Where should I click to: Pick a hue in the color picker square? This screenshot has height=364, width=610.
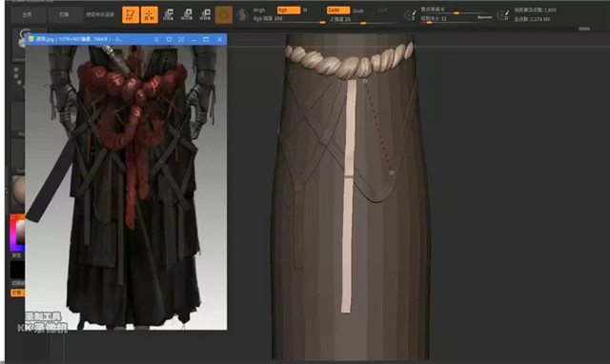point(17,233)
